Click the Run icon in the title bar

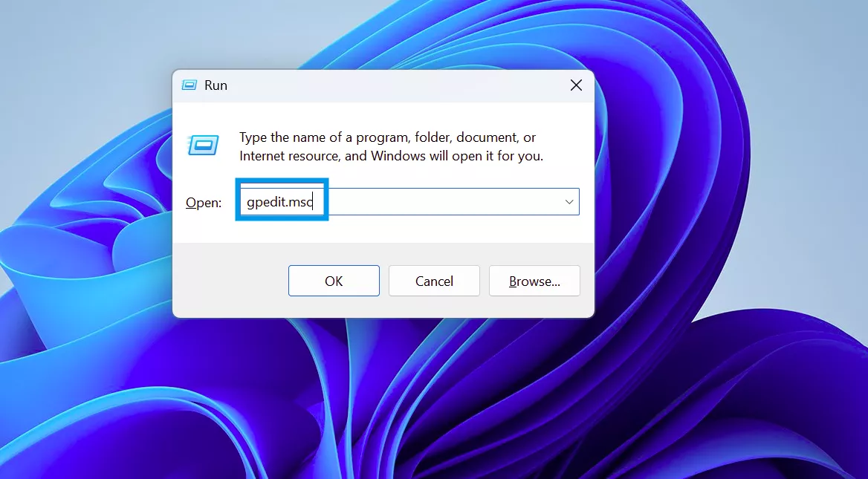[x=190, y=85]
